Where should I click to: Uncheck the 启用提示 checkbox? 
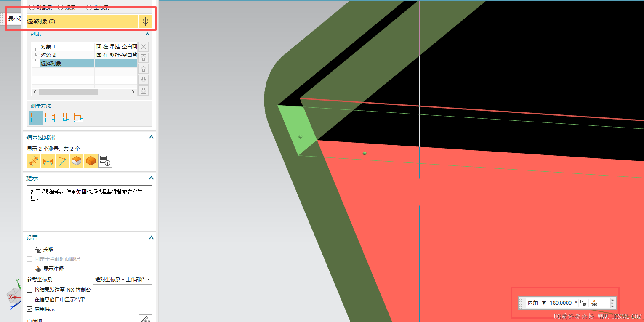coord(29,309)
